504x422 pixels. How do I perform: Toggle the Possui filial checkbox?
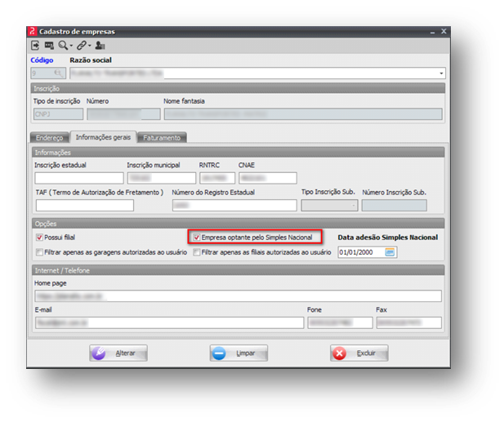coord(39,238)
